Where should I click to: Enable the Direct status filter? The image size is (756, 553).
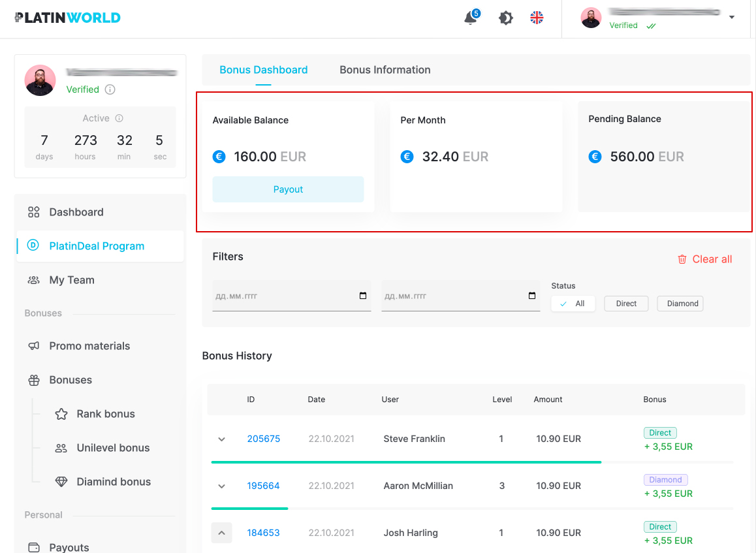click(x=626, y=304)
